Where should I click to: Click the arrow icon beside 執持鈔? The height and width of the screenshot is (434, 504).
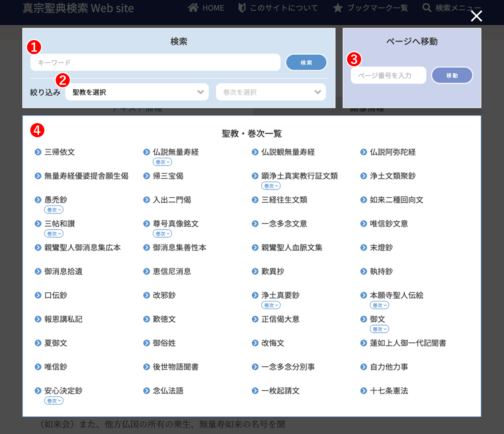pyautogui.click(x=363, y=272)
